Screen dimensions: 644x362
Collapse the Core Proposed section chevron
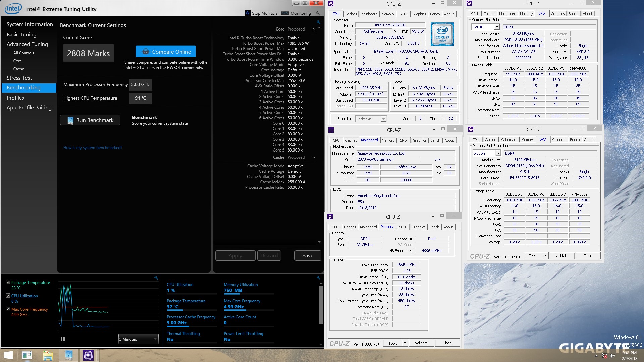(314, 29)
